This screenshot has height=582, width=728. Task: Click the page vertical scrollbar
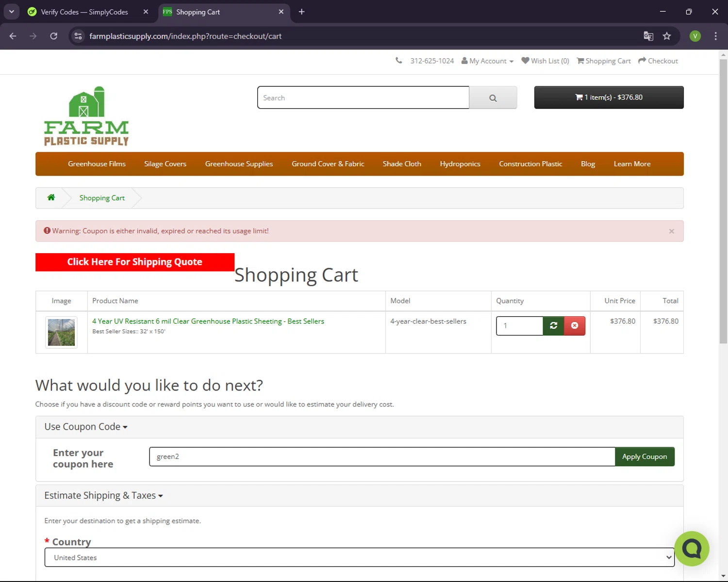point(723,201)
